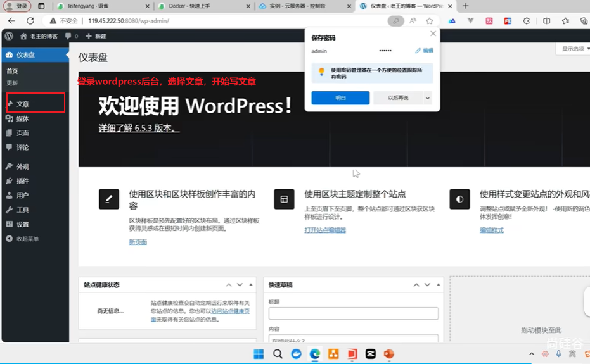
Task: Open the 外观 appearance menu
Action: [x=35, y=166]
